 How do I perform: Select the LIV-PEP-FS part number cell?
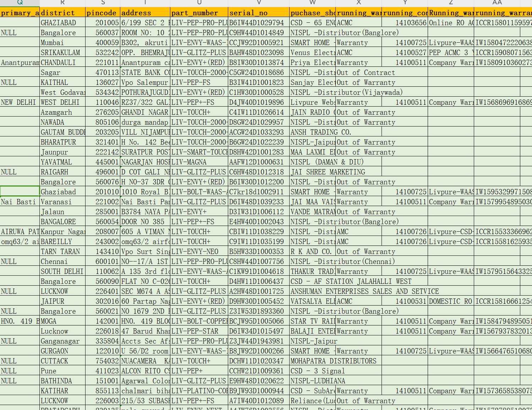coord(199,82)
